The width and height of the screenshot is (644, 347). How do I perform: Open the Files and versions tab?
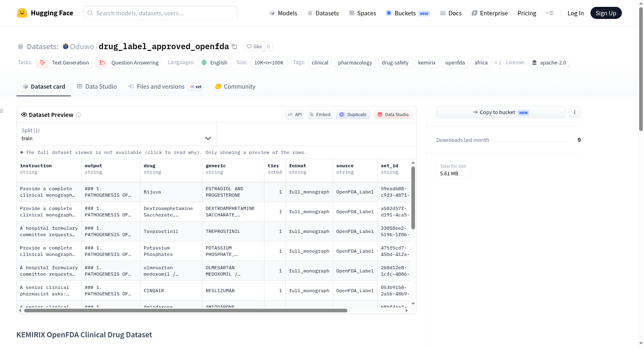point(166,87)
